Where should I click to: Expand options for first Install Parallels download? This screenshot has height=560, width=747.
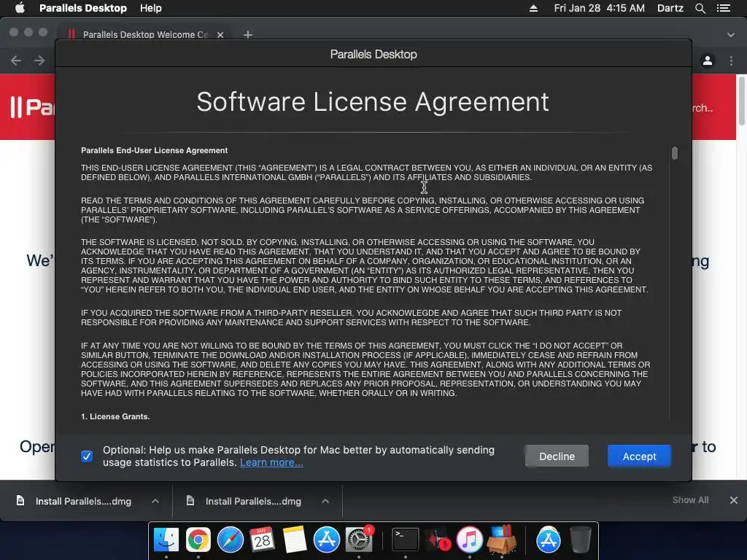[x=155, y=501]
